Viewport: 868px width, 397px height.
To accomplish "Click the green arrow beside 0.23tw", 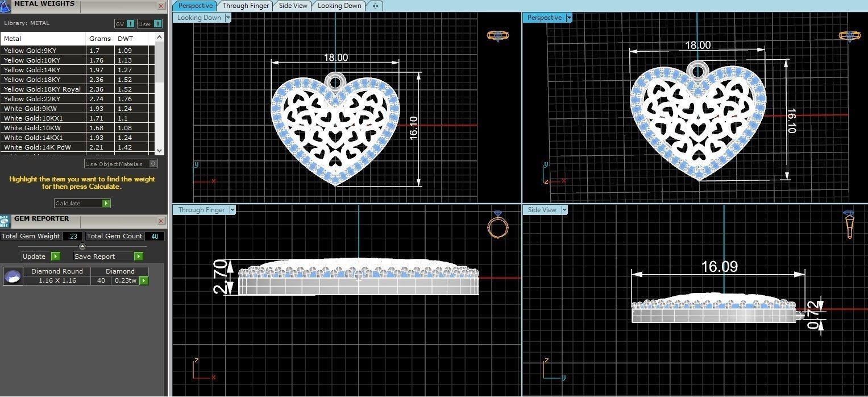I will 144,280.
